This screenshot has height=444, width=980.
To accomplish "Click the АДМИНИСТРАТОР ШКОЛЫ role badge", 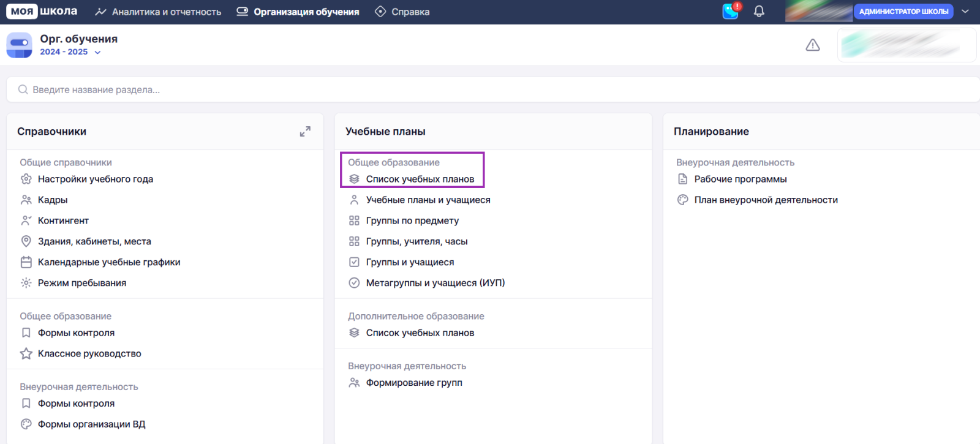I will click(903, 12).
